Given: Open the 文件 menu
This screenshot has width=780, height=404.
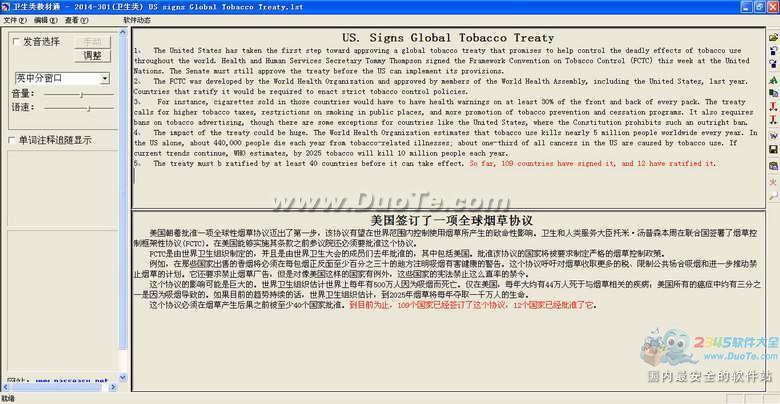Looking at the screenshot, I should (x=14, y=20).
